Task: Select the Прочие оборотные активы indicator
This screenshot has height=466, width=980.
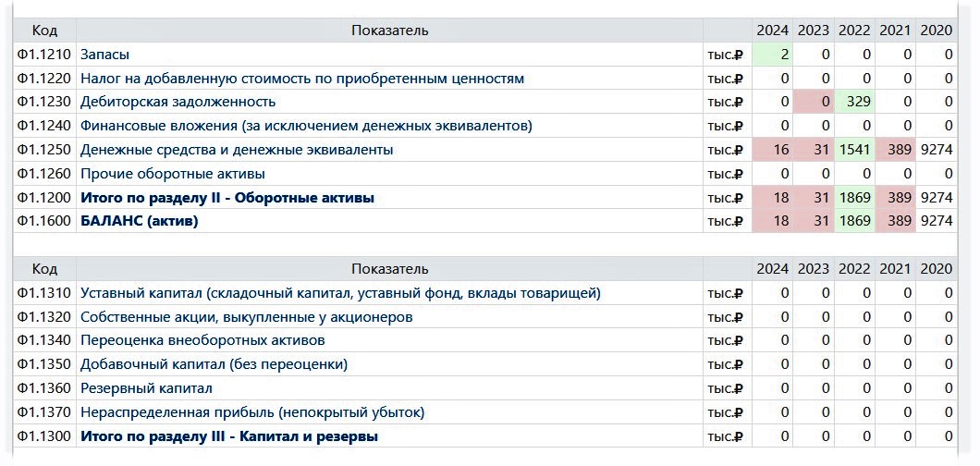Action: click(173, 174)
